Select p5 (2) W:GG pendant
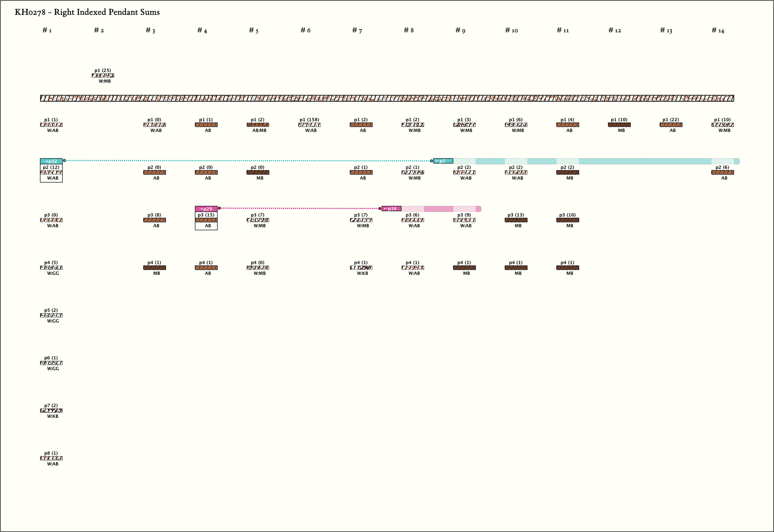Image resolution: width=774 pixels, height=532 pixels. pos(51,315)
